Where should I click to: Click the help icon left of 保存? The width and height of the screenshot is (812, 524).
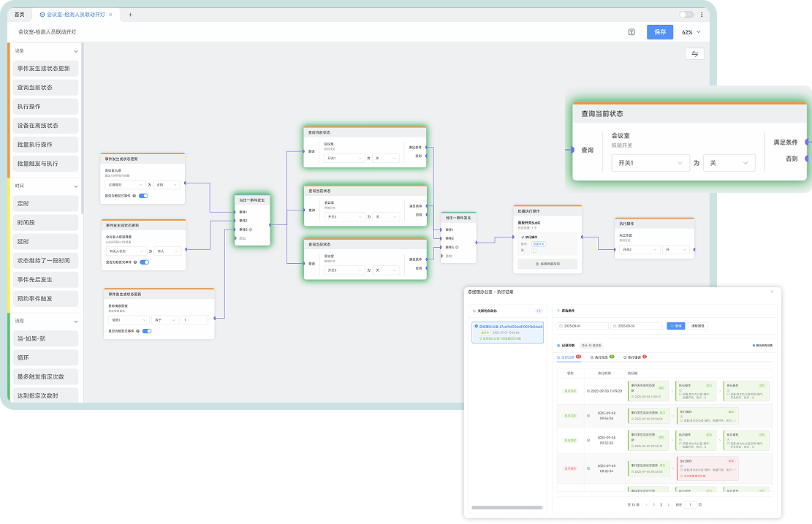click(631, 32)
